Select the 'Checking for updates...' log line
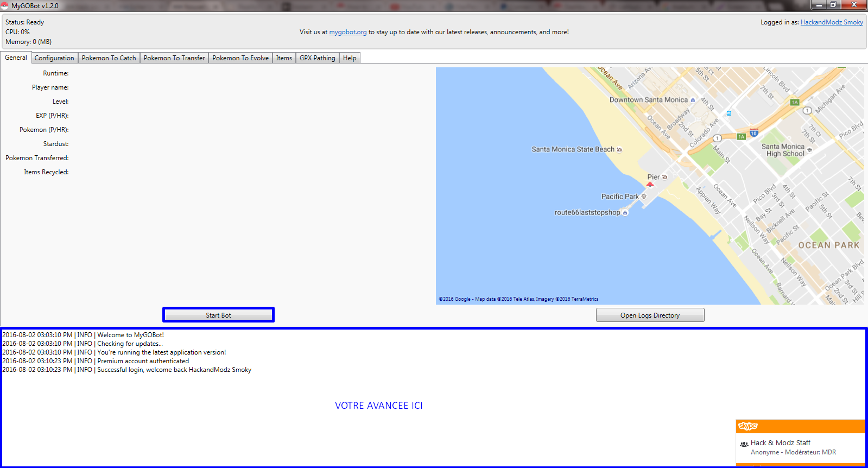Viewport: 868px width, 468px height. pyautogui.click(x=83, y=344)
